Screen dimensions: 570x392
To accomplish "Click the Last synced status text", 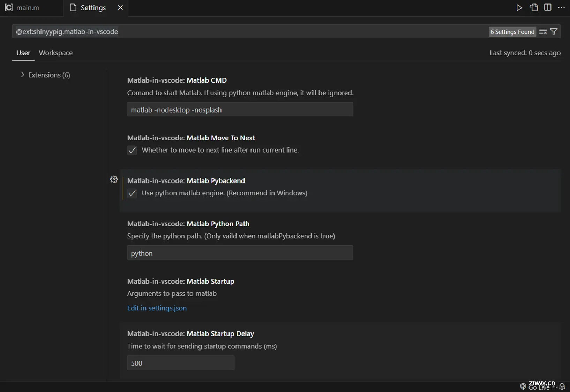I will coord(525,53).
